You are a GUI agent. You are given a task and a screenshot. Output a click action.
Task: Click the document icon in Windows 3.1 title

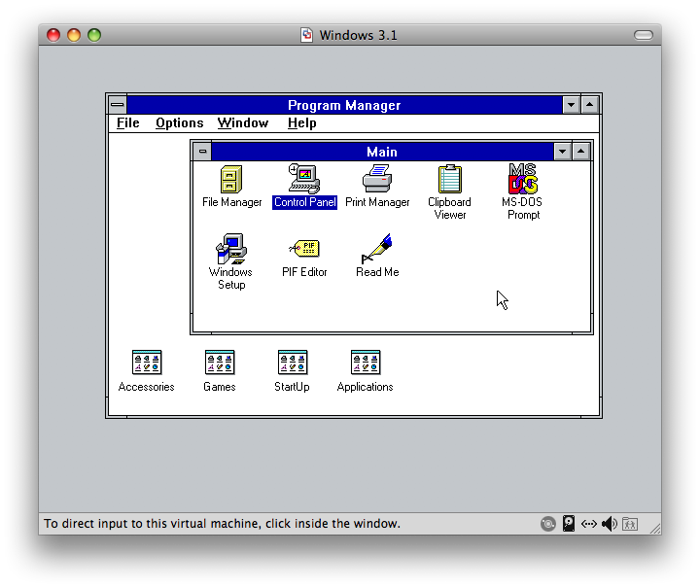306,35
